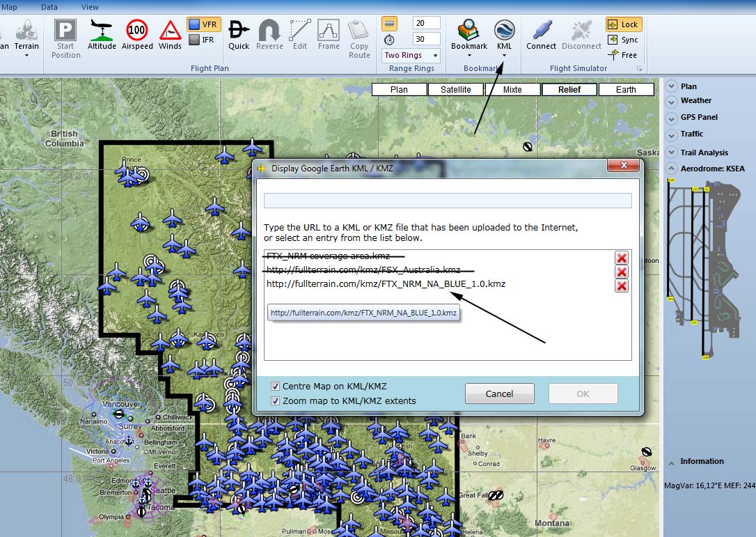Toggle Zoom map to KML/KMZ extents checkbox
The width and height of the screenshot is (756, 537).
pyautogui.click(x=275, y=400)
